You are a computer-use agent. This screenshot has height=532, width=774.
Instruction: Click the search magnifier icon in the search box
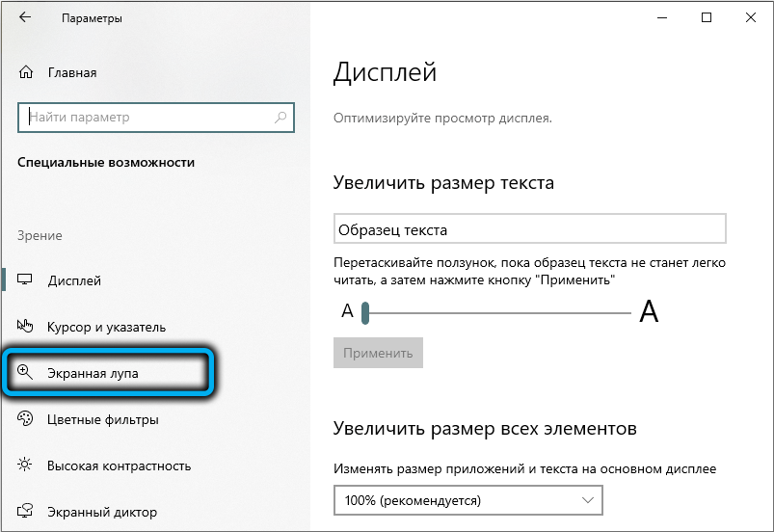pyautogui.click(x=280, y=118)
